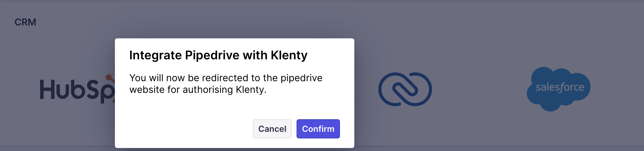The image size is (644, 151).
Task: Click the CRM section heading
Action: (25, 22)
